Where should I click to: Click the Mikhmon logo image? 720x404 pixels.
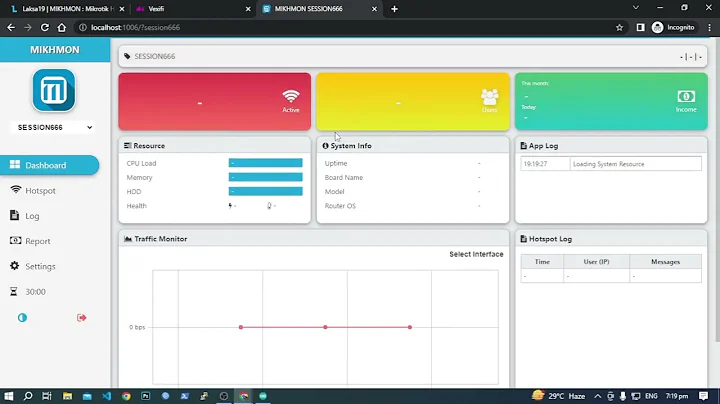[54, 90]
